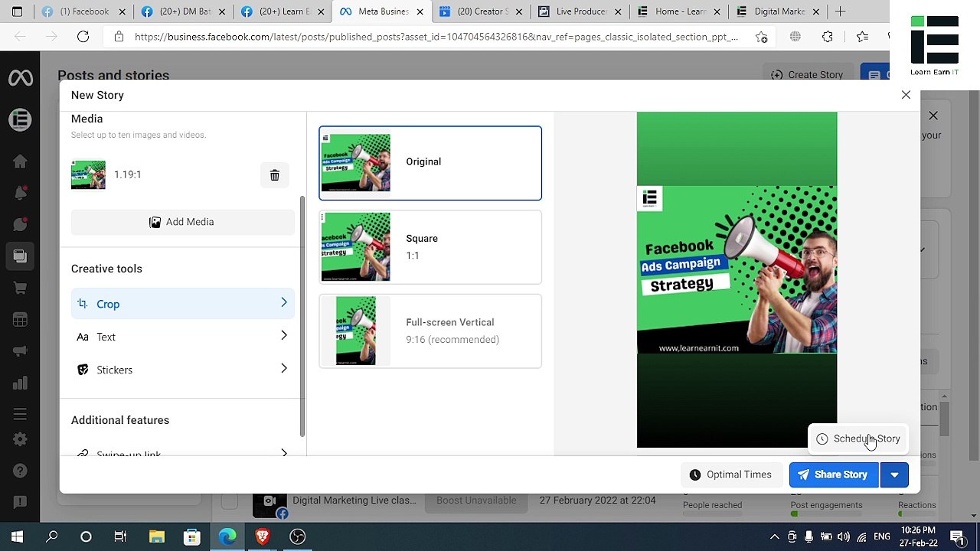Open Help question mark icon
Screen dimensions: 980x551
(x=20, y=471)
